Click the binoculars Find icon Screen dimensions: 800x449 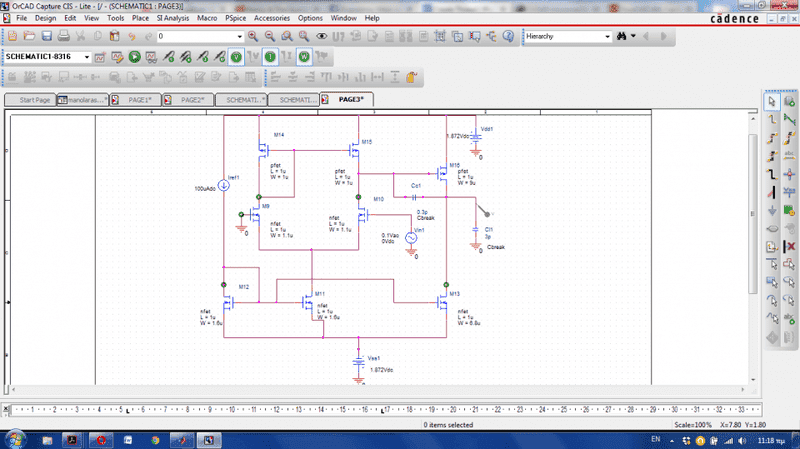(620, 37)
